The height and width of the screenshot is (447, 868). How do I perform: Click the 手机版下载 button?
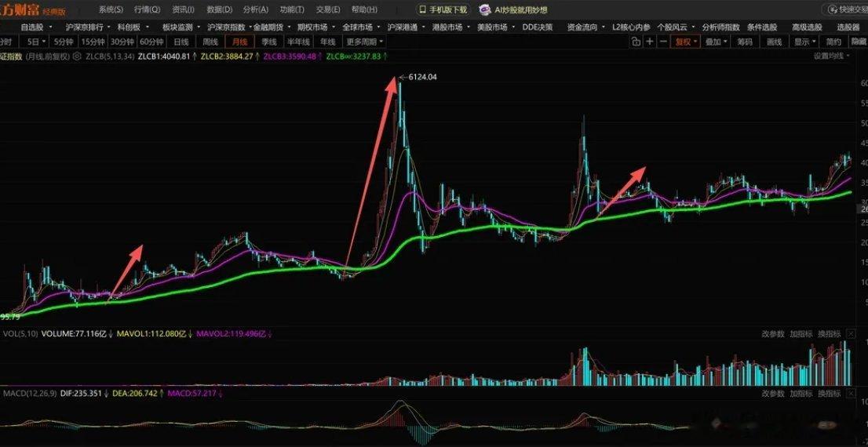click(x=443, y=9)
